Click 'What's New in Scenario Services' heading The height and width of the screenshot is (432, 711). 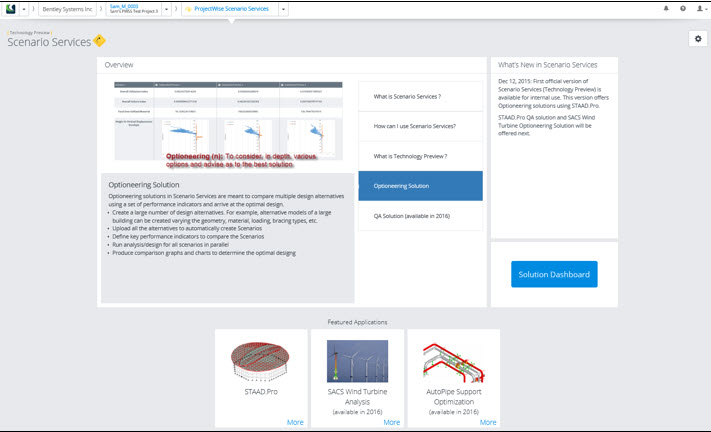pos(547,65)
